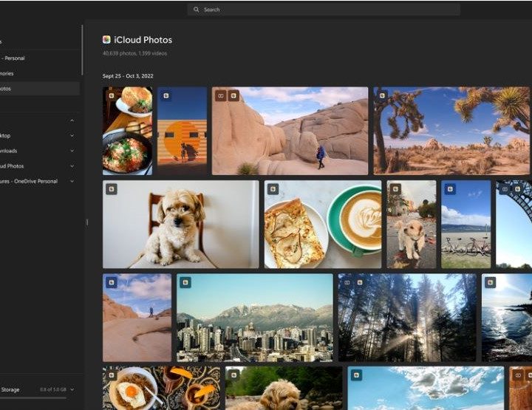Click the 40,639 photos, 1,399 videos count

pyautogui.click(x=134, y=53)
